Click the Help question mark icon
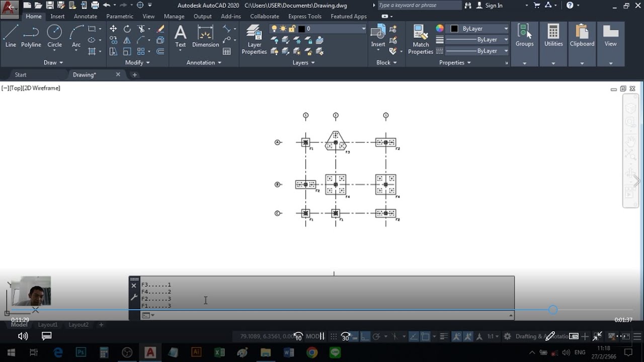644x362 pixels. [x=570, y=6]
